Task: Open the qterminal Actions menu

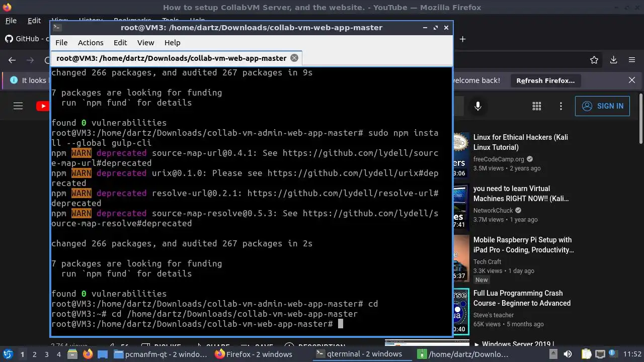Action: point(91,43)
